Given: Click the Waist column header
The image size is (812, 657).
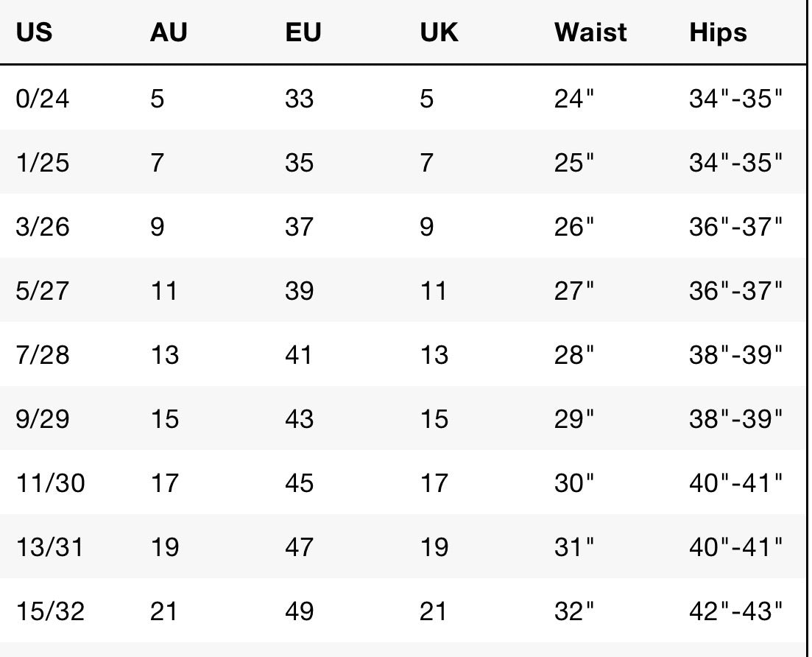Looking at the screenshot, I should click(590, 33).
